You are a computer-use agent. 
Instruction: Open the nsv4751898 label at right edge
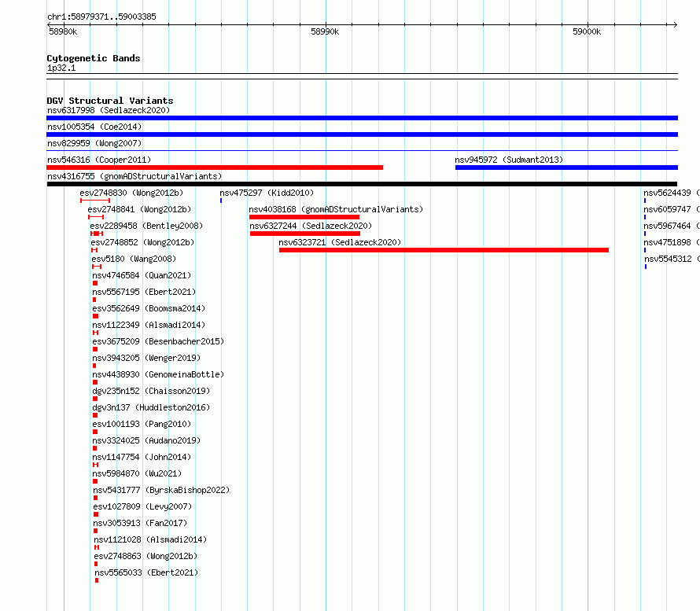click(671, 242)
